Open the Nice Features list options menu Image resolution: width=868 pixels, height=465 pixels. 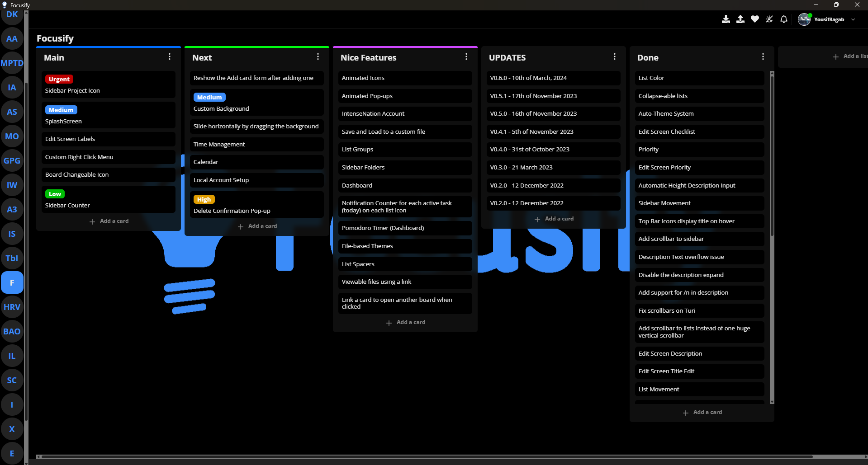[466, 57]
